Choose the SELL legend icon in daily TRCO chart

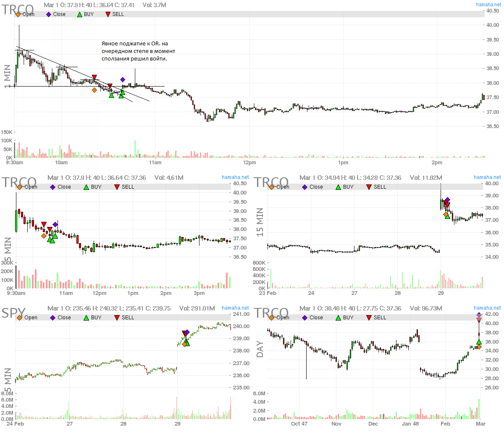369,318
